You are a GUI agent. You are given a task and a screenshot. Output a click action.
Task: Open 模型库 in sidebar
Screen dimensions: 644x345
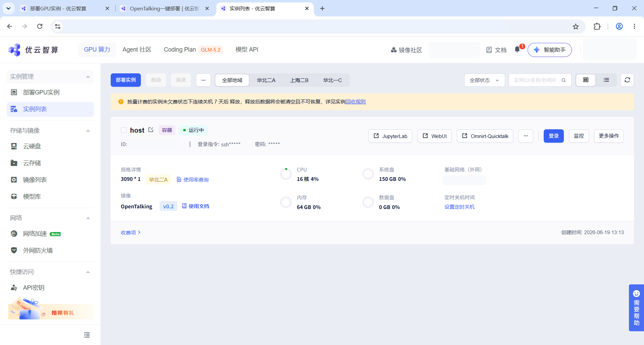click(50, 197)
